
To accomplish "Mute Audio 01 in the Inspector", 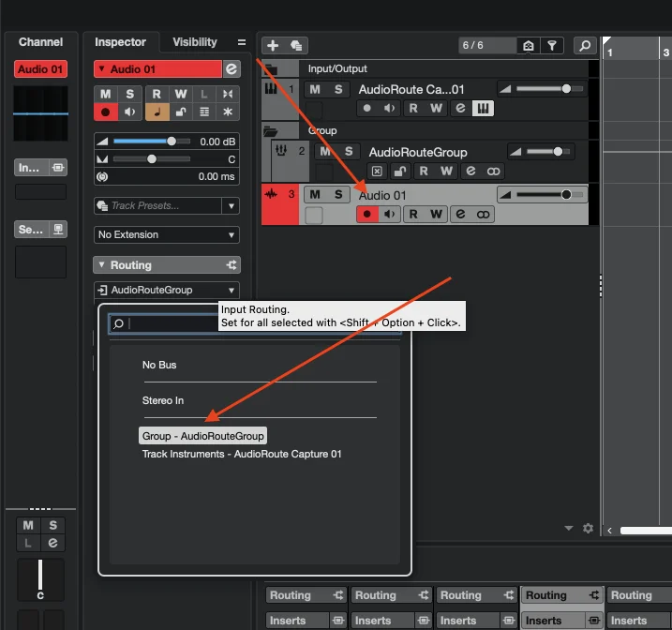I will click(x=105, y=94).
